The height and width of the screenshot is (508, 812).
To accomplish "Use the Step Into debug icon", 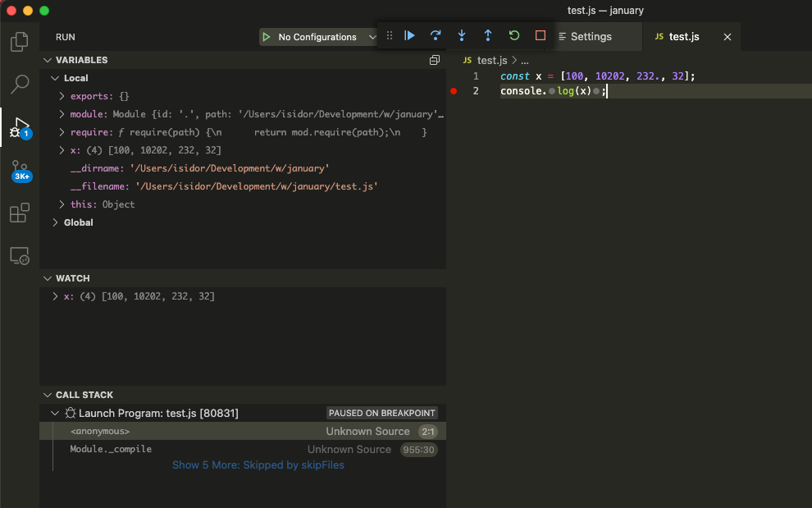I will pyautogui.click(x=462, y=36).
